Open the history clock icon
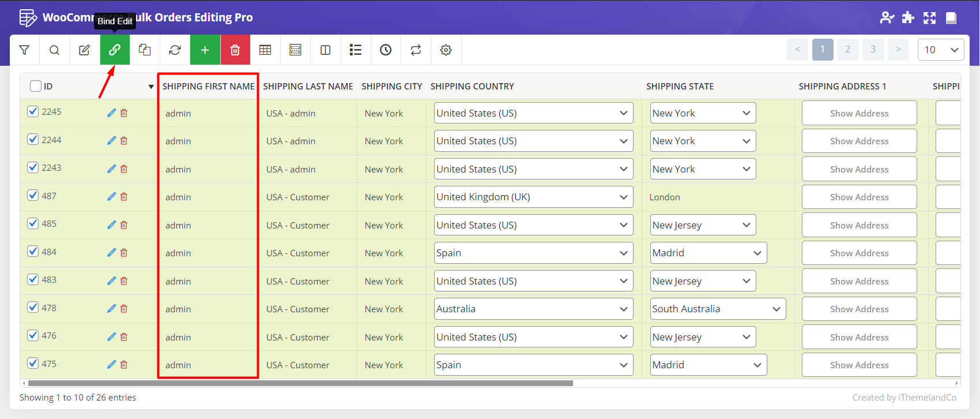 tap(386, 50)
